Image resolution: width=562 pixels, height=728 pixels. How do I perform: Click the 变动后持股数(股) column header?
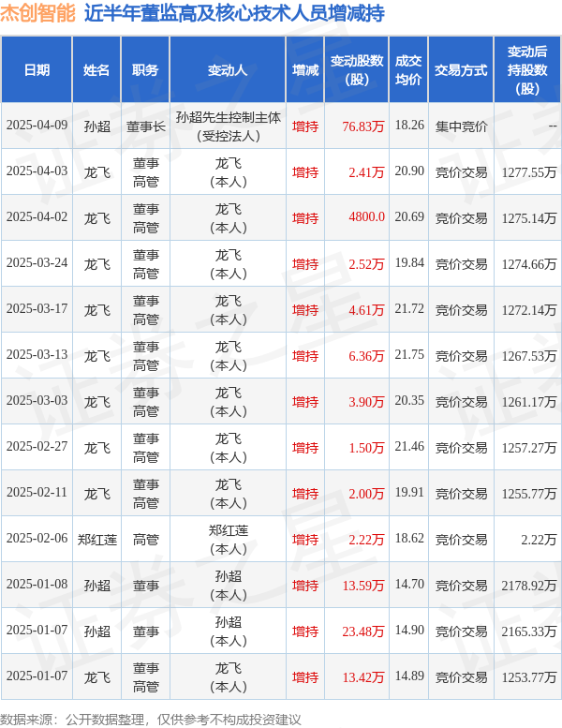tap(527, 70)
